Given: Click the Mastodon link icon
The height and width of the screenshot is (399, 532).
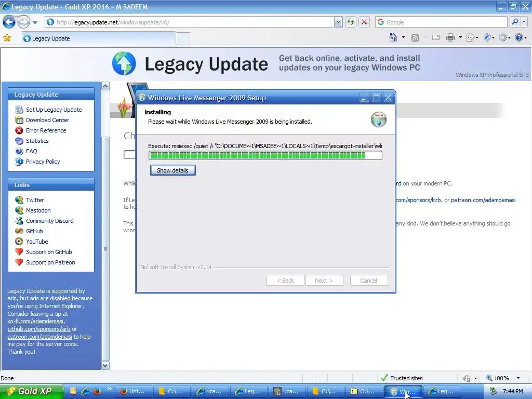Looking at the screenshot, I should coord(19,210).
